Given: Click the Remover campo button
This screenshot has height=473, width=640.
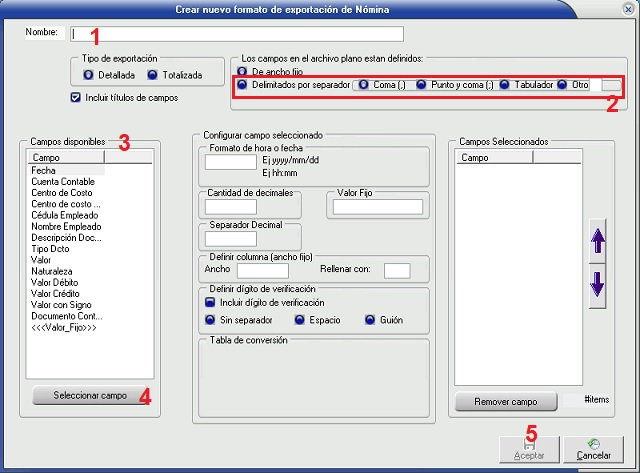Looking at the screenshot, I should pos(506,402).
